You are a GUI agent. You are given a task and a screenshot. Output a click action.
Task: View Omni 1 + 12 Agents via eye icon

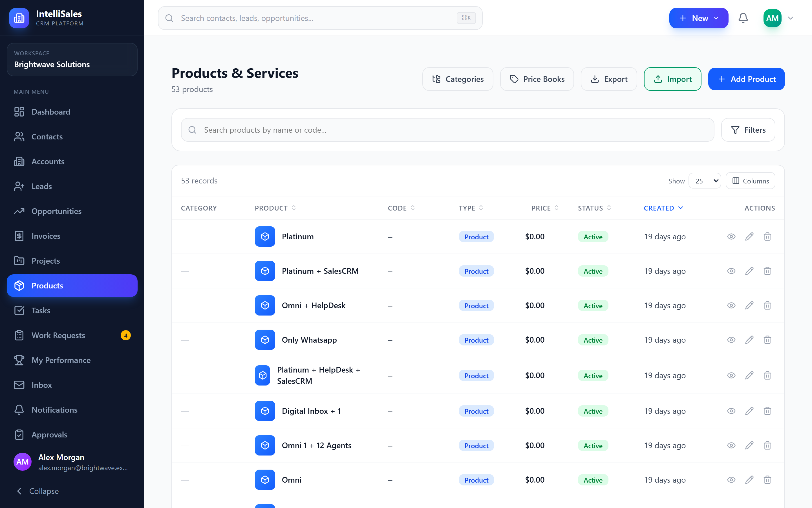click(x=731, y=446)
